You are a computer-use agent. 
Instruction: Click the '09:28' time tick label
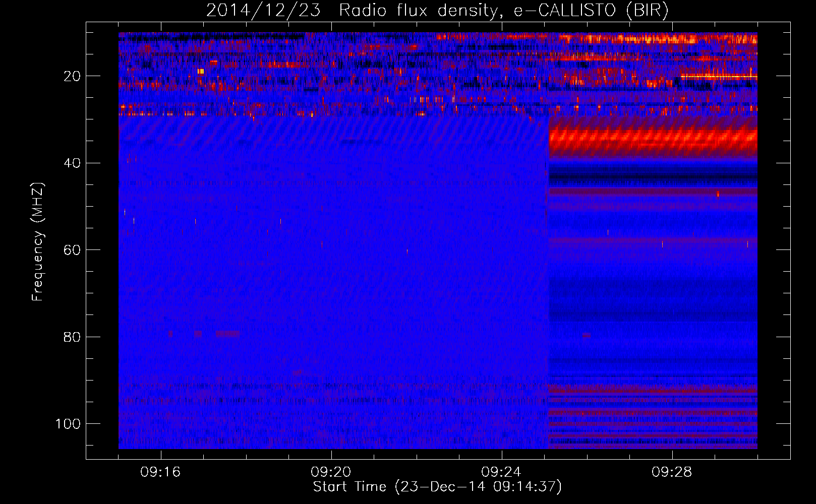pyautogui.click(x=672, y=472)
